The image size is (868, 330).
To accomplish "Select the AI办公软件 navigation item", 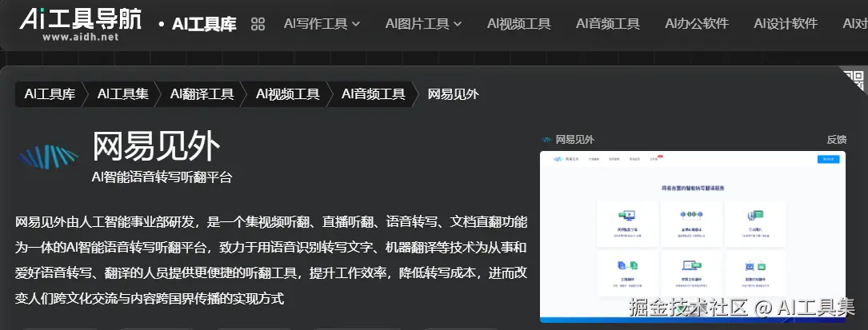I will 697,24.
